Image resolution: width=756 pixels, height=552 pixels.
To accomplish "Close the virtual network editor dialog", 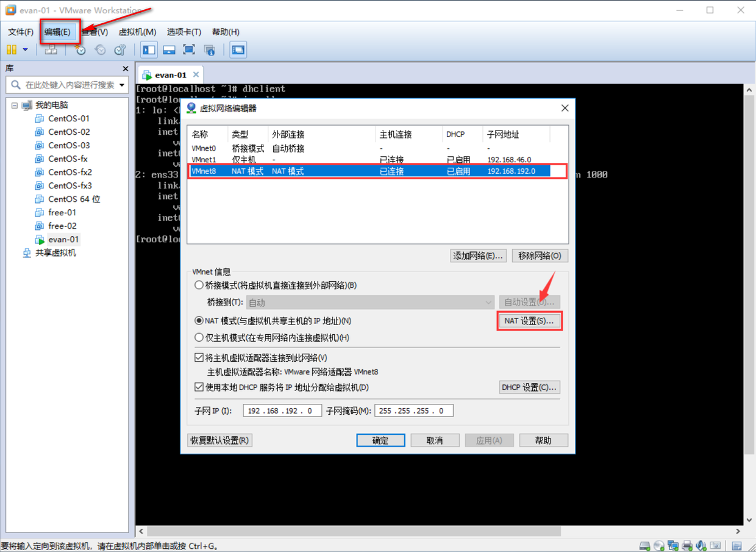I will (x=565, y=108).
